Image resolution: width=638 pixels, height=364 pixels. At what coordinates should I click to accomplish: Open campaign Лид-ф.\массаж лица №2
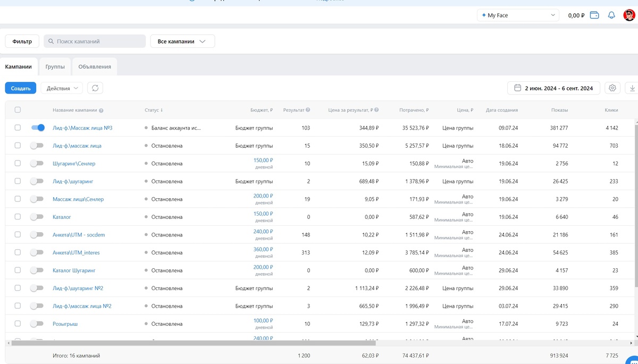pos(82,306)
